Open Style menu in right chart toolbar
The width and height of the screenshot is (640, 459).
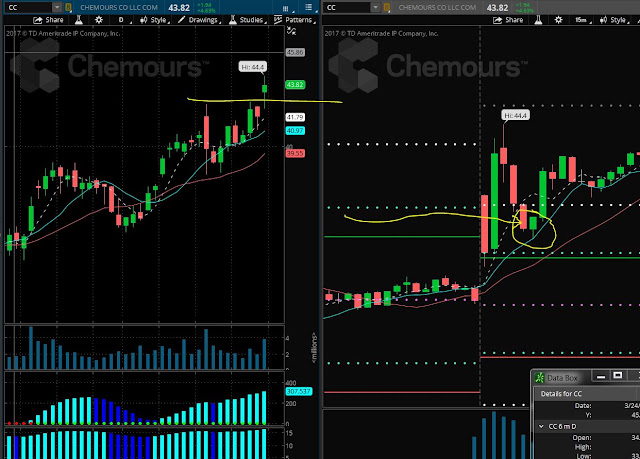tap(614, 20)
